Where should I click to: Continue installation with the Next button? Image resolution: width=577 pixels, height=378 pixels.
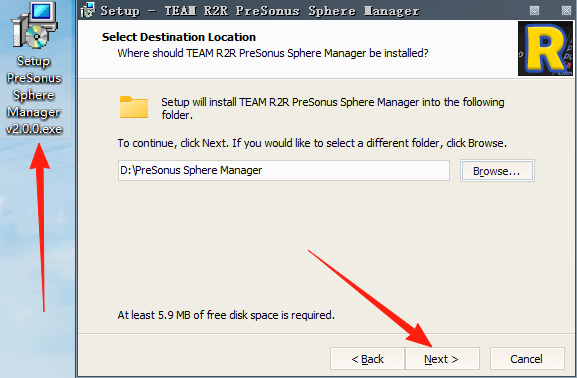442,359
